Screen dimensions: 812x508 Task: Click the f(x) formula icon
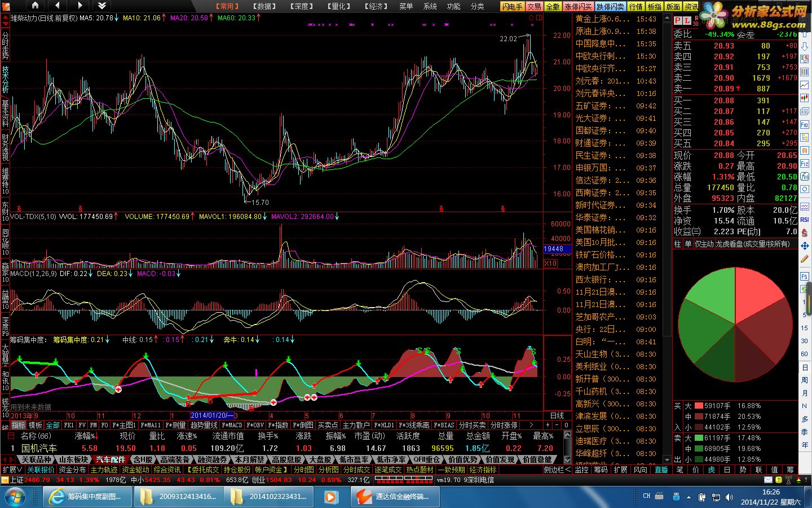tap(805, 177)
